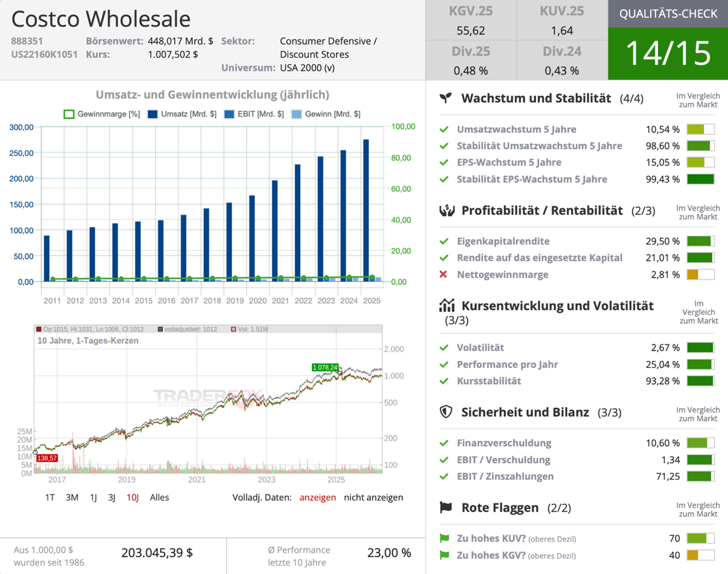Select the 3J chart period
Viewport: 728px width, 574px height.
112,497
